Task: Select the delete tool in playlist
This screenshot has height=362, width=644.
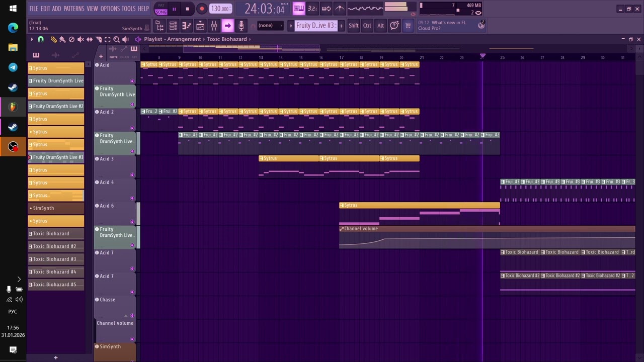Action: point(71,39)
